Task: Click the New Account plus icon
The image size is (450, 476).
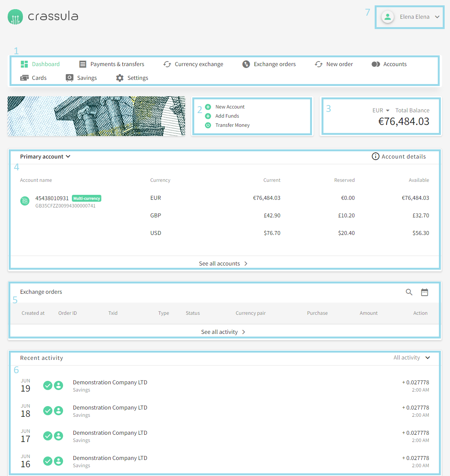Action: coord(208,107)
